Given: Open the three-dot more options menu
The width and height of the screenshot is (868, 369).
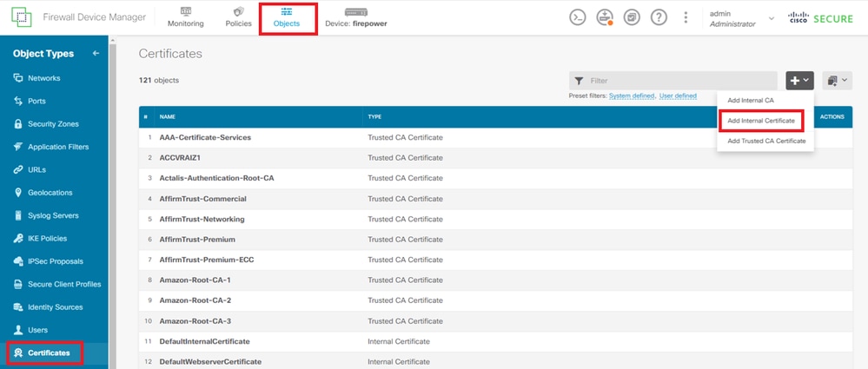Looking at the screenshot, I should click(x=686, y=17).
